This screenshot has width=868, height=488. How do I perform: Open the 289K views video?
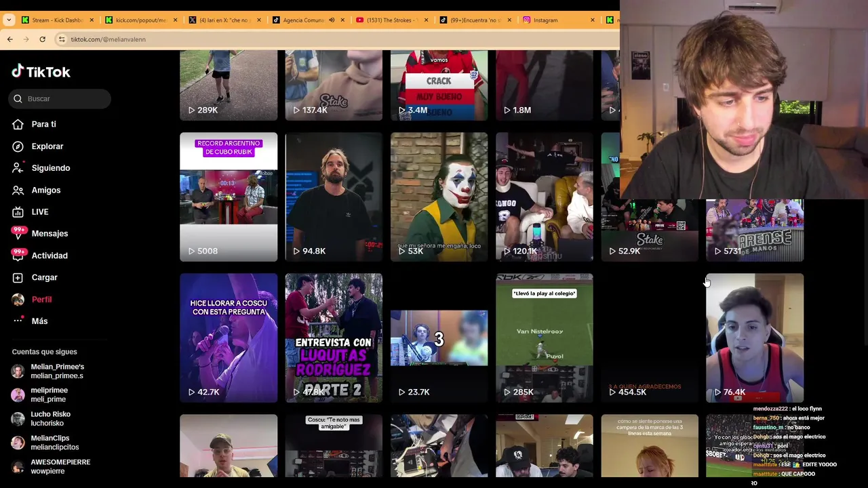point(229,85)
